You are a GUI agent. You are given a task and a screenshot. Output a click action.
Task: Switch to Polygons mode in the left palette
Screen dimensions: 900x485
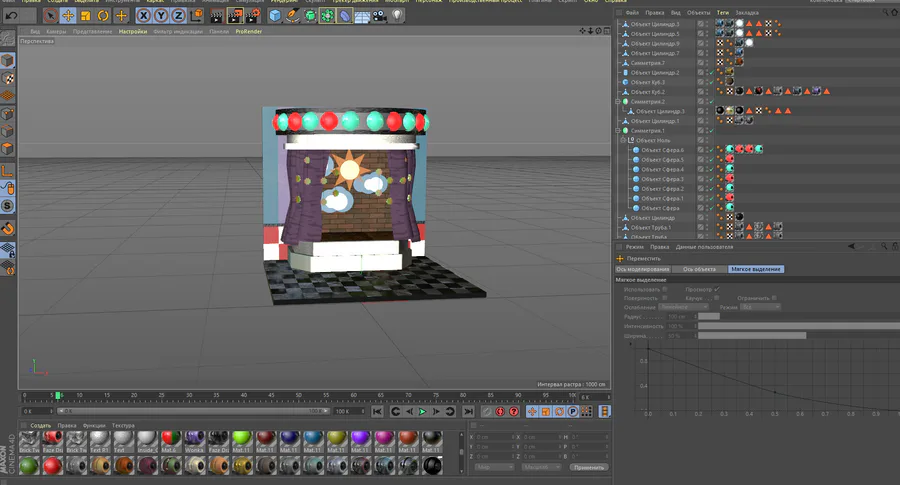coord(7,148)
